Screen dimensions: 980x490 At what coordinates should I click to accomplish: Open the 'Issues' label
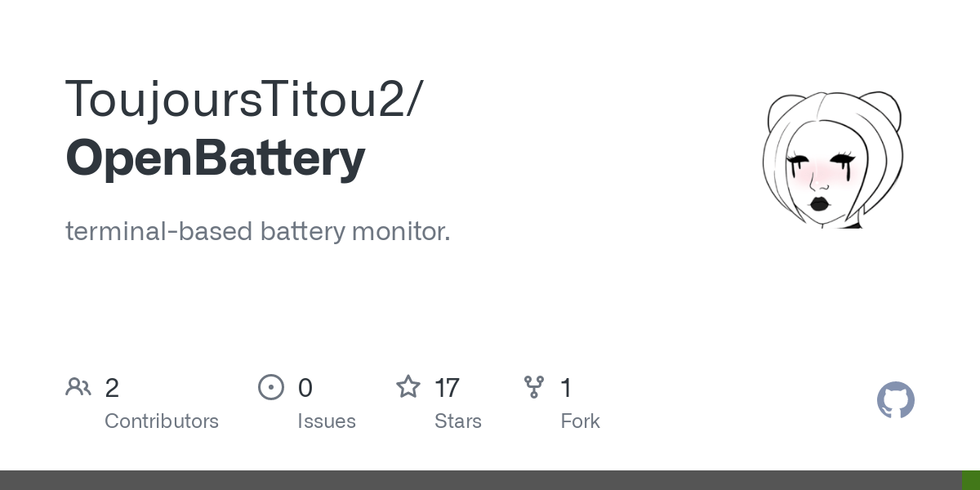[327, 421]
